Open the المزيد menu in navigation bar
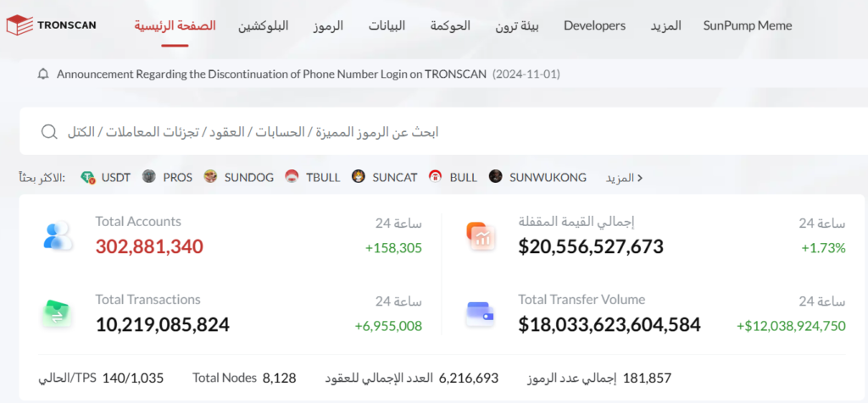This screenshot has height=403, width=868. [666, 25]
